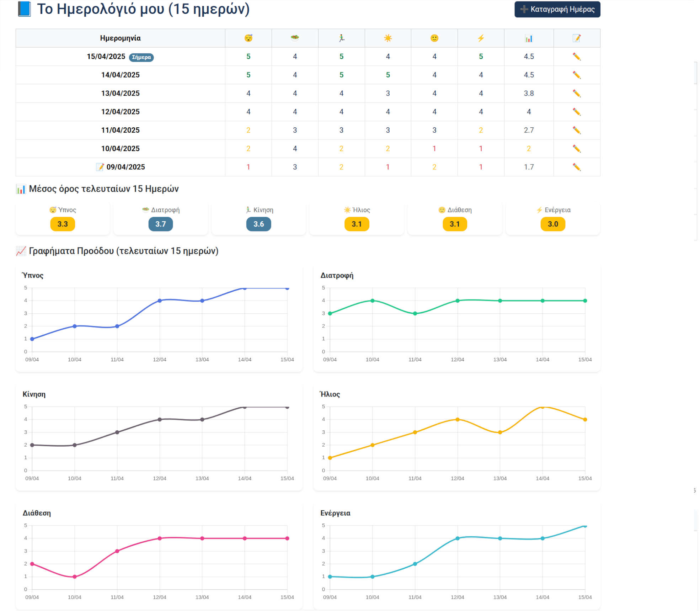700x611 pixels.
Task: Click the sun column header icon
Action: coord(388,38)
